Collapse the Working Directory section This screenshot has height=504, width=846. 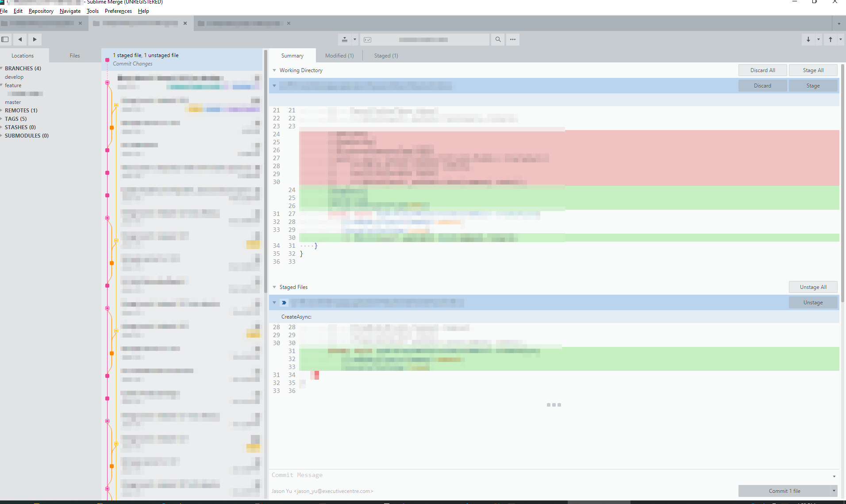click(274, 70)
